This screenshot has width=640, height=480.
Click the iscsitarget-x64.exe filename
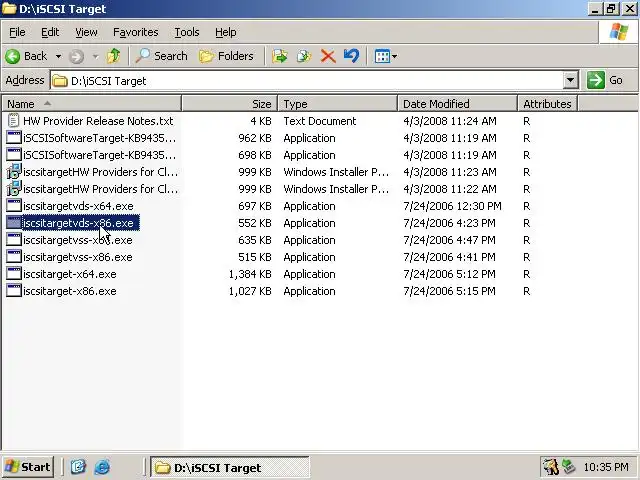(70, 274)
